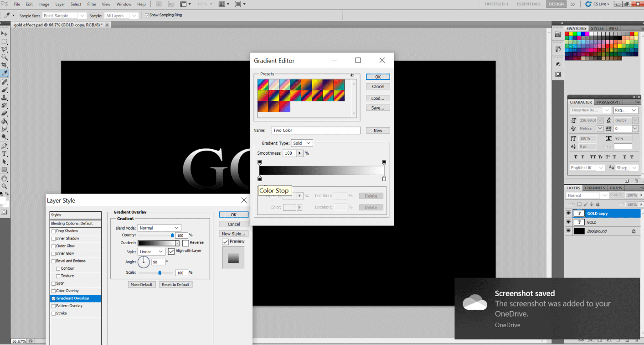Open the Gradient Type dropdown

(x=302, y=143)
